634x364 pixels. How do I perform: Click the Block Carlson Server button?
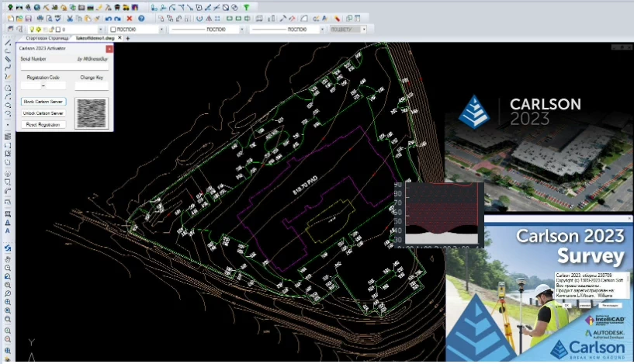43,102
